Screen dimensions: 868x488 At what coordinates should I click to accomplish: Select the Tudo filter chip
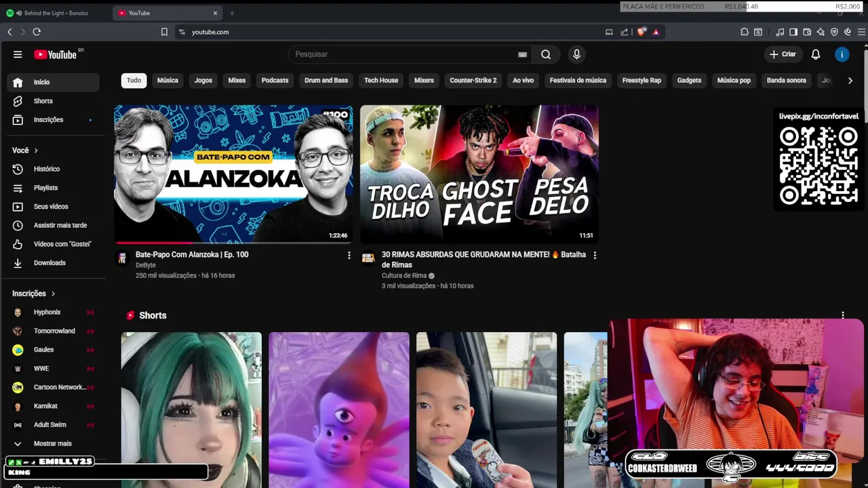point(134,81)
